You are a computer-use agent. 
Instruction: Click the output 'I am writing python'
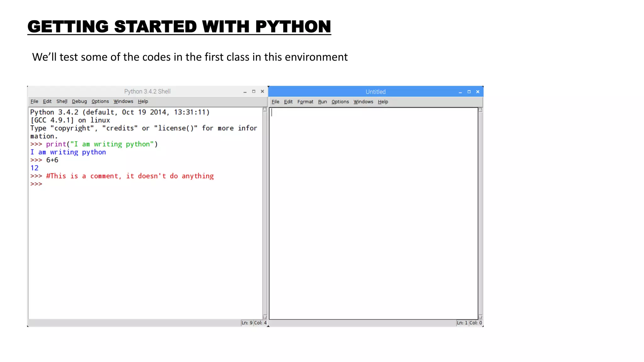pos(68,152)
